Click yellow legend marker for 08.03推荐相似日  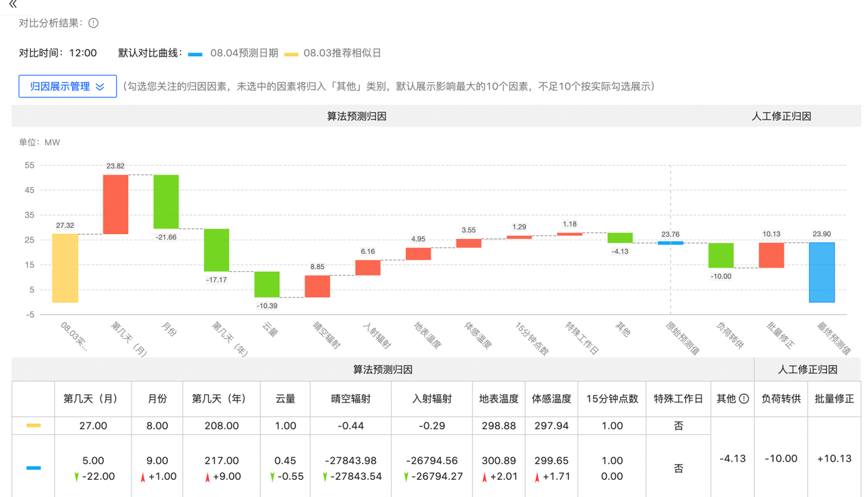[291, 53]
